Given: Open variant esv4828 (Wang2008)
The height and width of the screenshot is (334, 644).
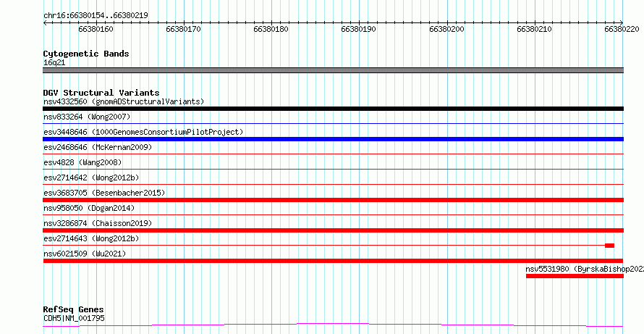Looking at the screenshot, I should 82,162.
